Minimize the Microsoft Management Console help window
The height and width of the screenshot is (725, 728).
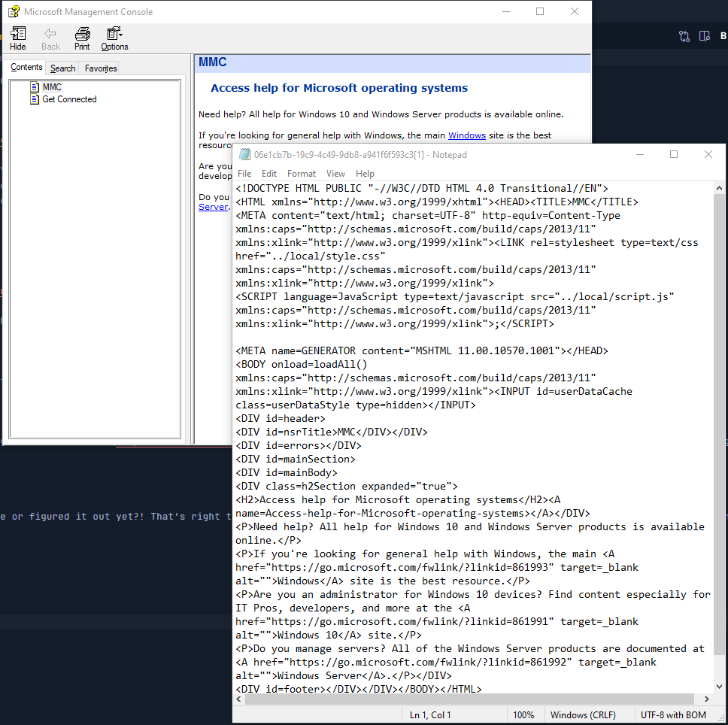point(506,11)
